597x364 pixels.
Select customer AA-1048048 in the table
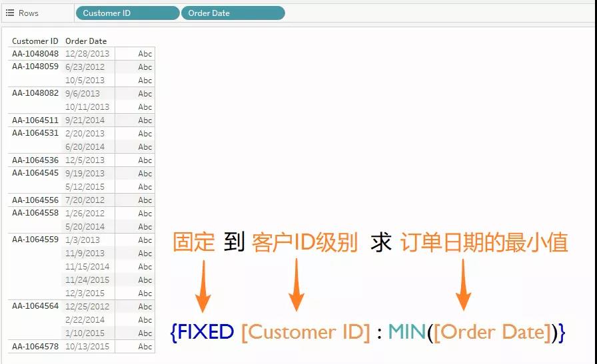tap(35, 53)
